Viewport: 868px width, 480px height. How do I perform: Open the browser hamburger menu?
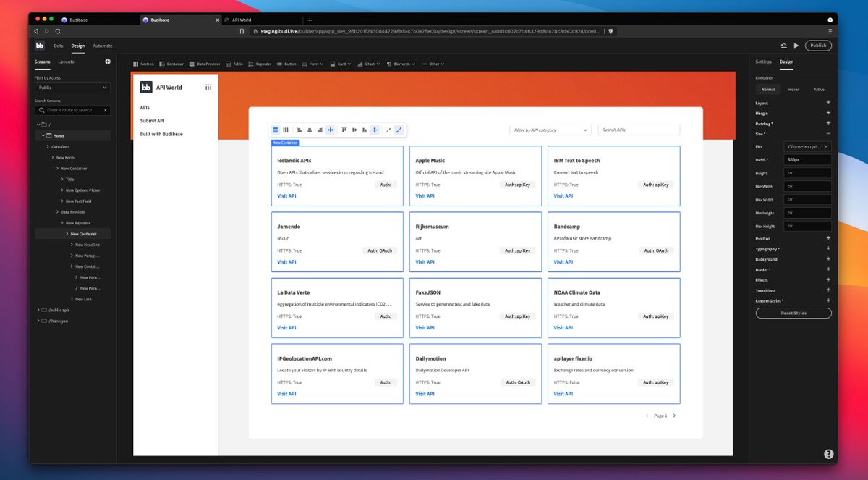830,31
